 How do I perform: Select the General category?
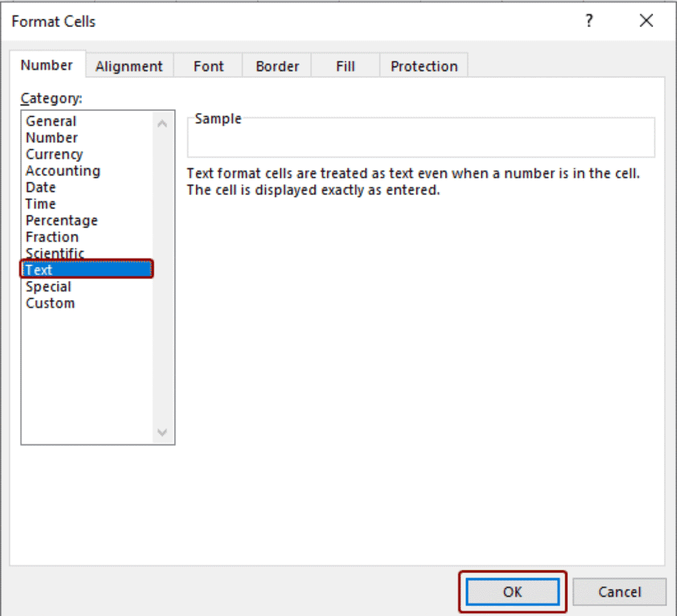click(51, 121)
